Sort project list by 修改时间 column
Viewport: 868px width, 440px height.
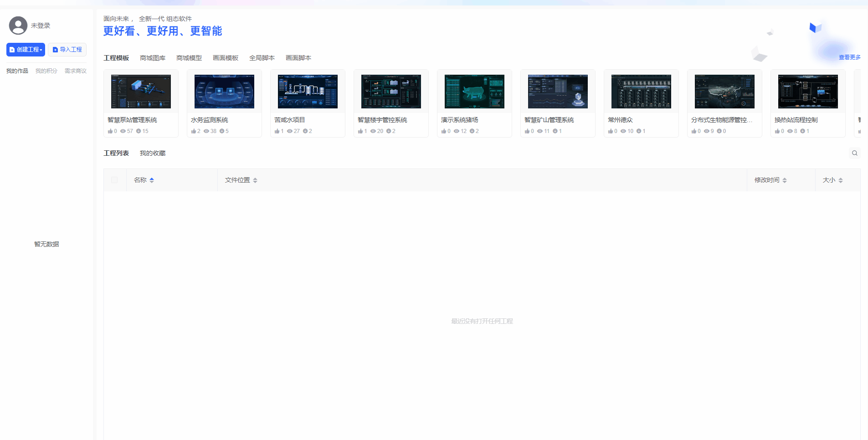pos(785,180)
